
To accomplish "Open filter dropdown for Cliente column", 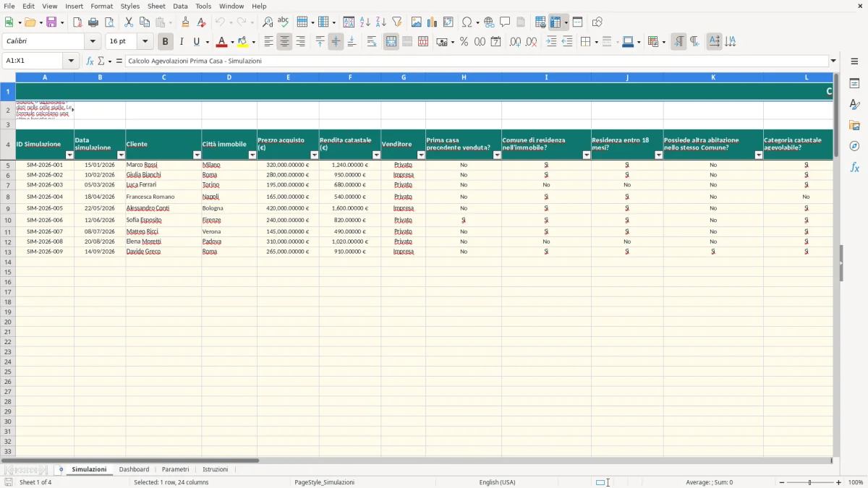I will (197, 155).
